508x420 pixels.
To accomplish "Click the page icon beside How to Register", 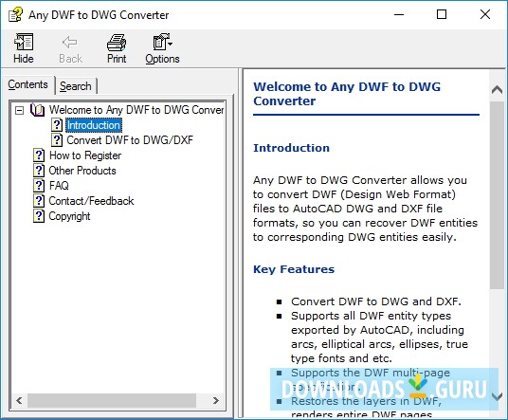I will click(x=39, y=155).
